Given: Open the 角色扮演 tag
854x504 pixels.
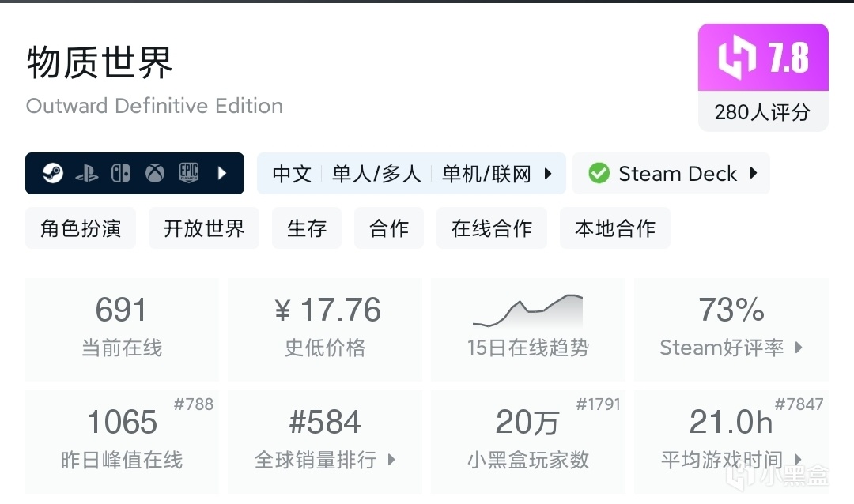Looking at the screenshot, I should tap(81, 228).
